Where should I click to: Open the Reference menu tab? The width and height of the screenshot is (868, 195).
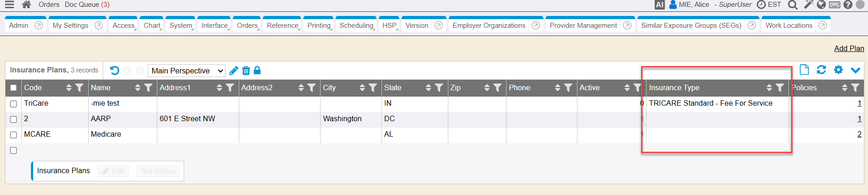tap(282, 26)
